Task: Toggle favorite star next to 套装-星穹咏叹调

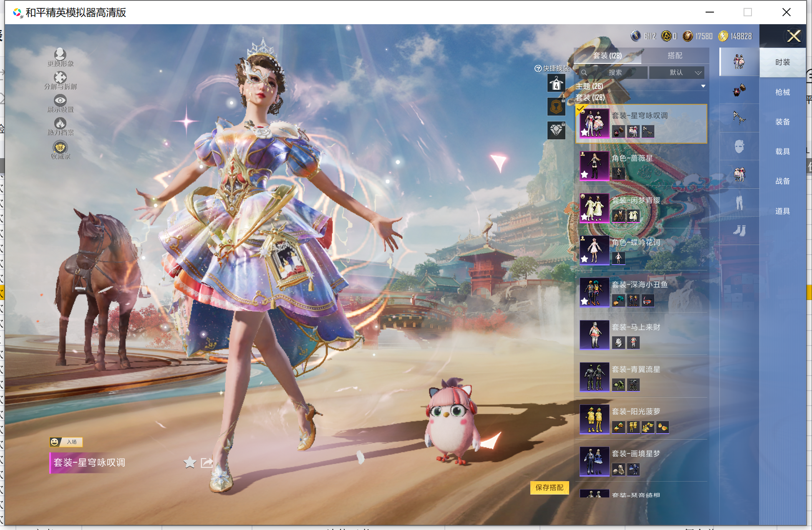Action: [189, 462]
